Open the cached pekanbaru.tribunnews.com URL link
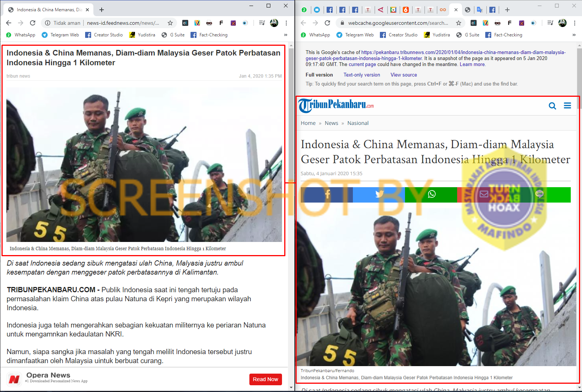The height and width of the screenshot is (392, 582). click(436, 55)
